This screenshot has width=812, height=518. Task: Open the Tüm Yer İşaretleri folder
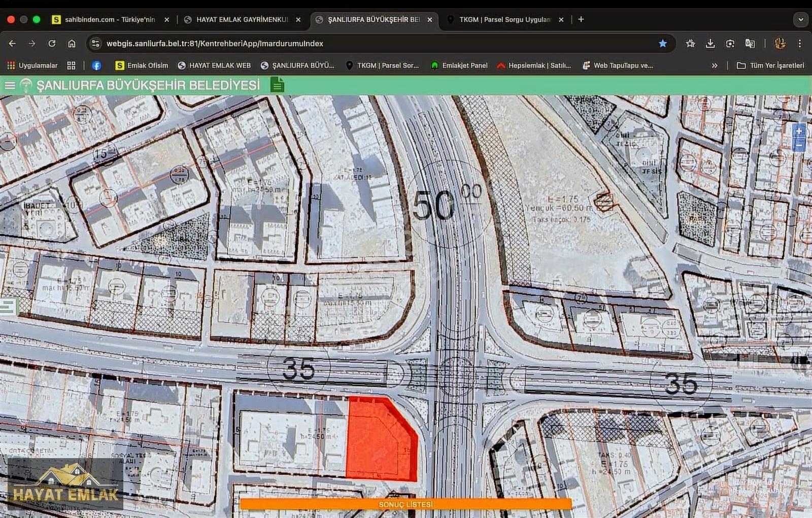[770, 65]
